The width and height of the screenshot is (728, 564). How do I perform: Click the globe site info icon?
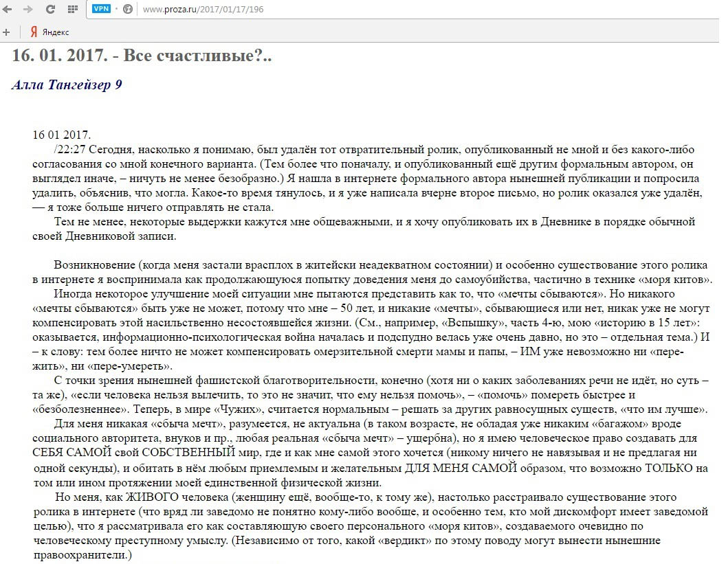click(128, 10)
